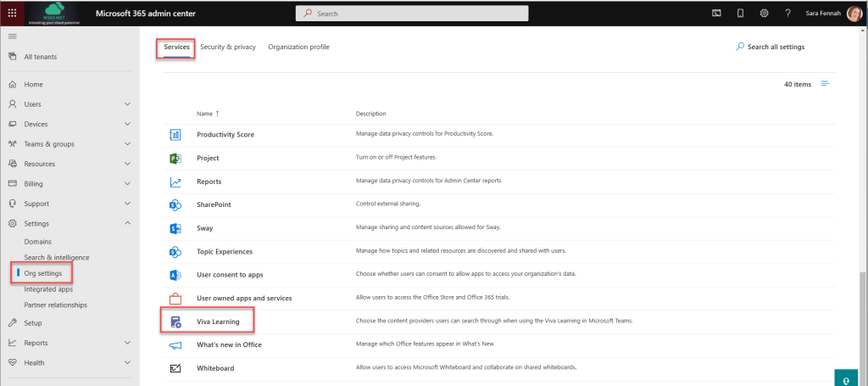The width and height of the screenshot is (868, 386).
Task: Click the Sway service icon
Action: pyautogui.click(x=175, y=228)
